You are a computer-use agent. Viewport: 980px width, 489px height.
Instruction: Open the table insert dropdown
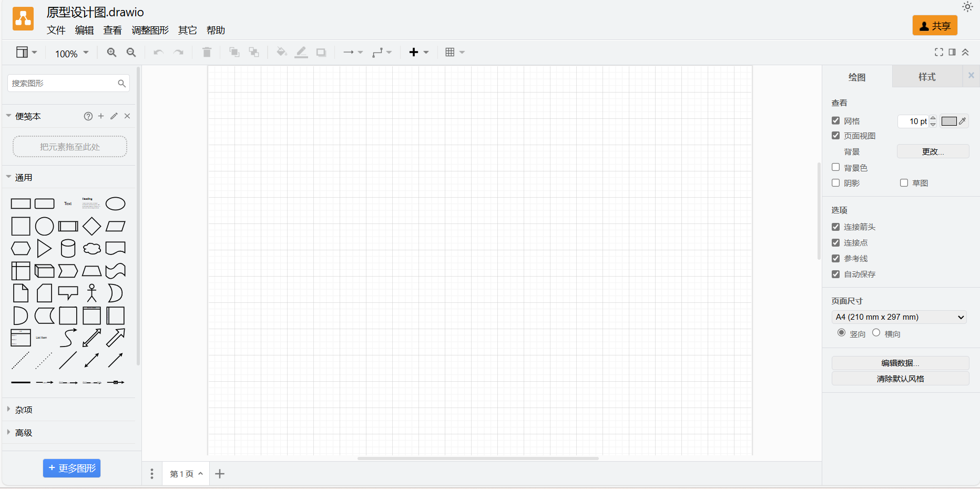[x=455, y=52]
